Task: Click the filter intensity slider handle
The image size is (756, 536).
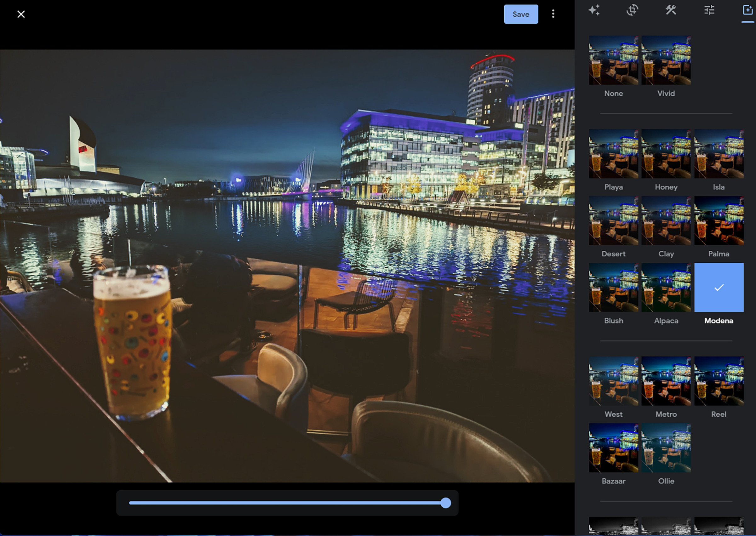Action: click(x=446, y=503)
